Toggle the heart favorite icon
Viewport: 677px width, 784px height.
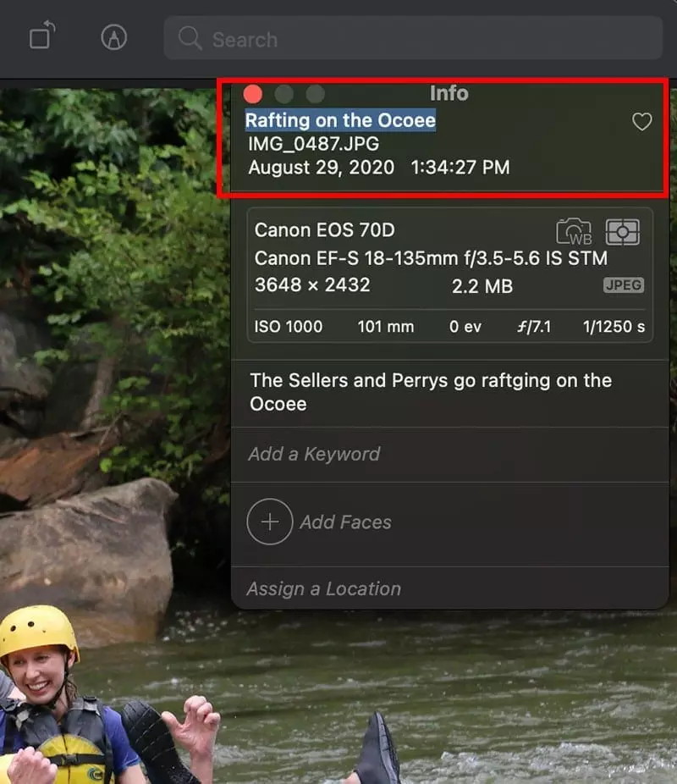[642, 122]
